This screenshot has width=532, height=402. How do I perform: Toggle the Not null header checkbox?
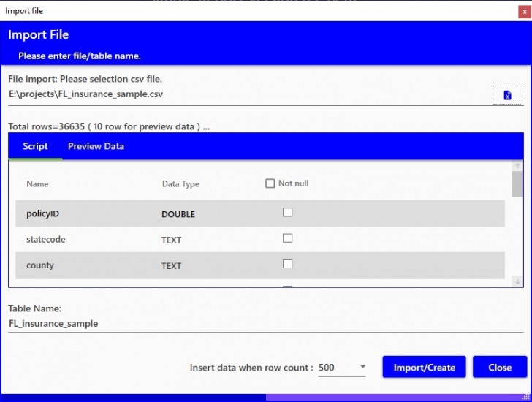click(270, 183)
